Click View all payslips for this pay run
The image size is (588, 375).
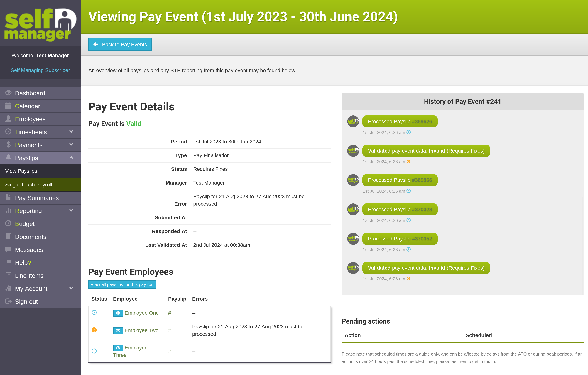point(122,284)
